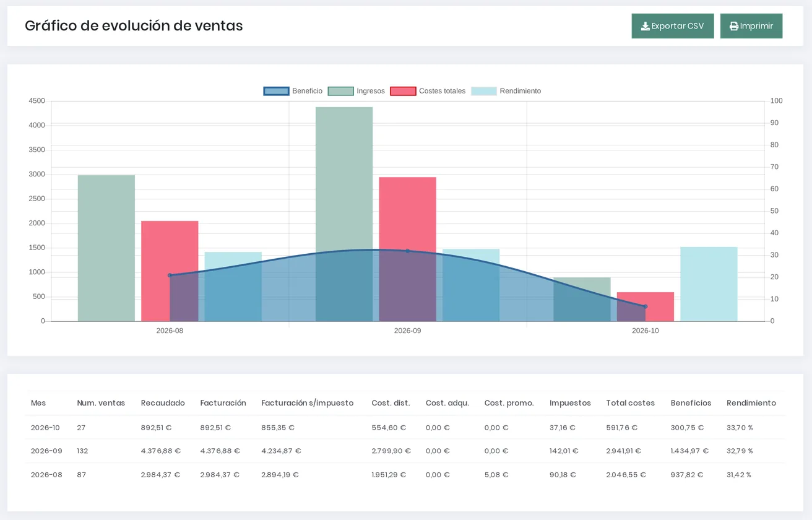Click the Facturación s/impuesto column header
This screenshot has width=812, height=520.
[308, 403]
